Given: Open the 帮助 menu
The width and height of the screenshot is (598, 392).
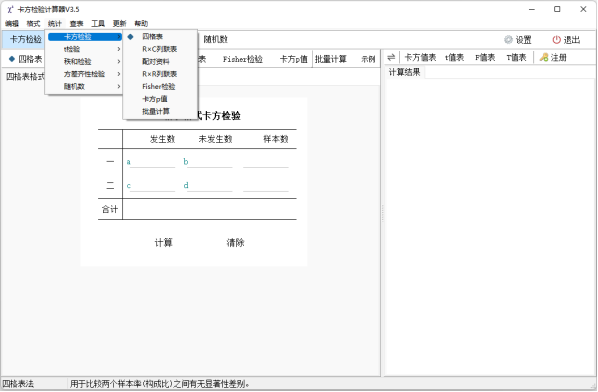Looking at the screenshot, I should tap(141, 24).
